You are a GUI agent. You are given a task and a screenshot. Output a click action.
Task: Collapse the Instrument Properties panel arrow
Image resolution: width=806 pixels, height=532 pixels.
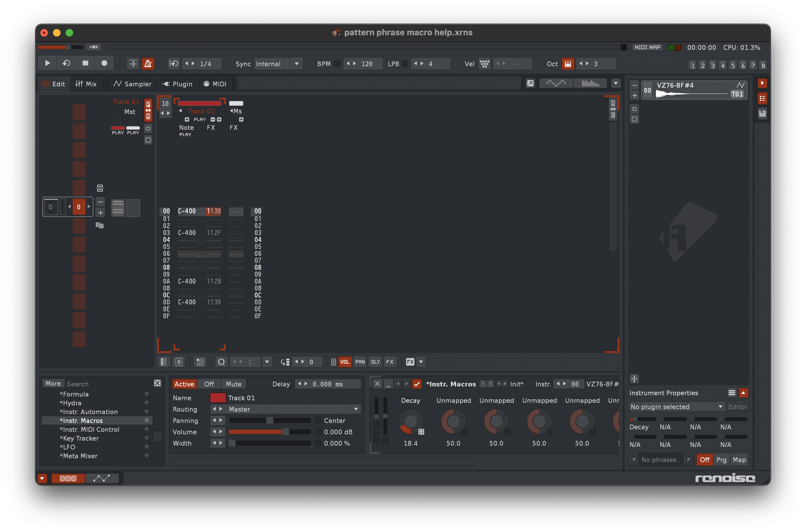[743, 393]
